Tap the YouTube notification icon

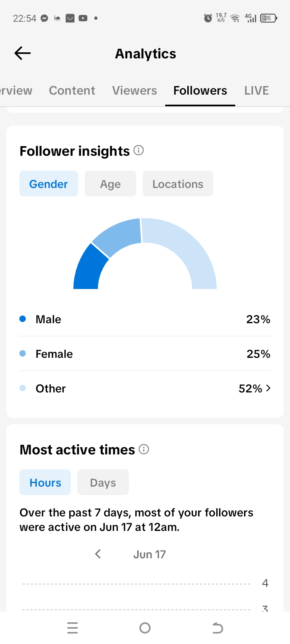pos(83,18)
